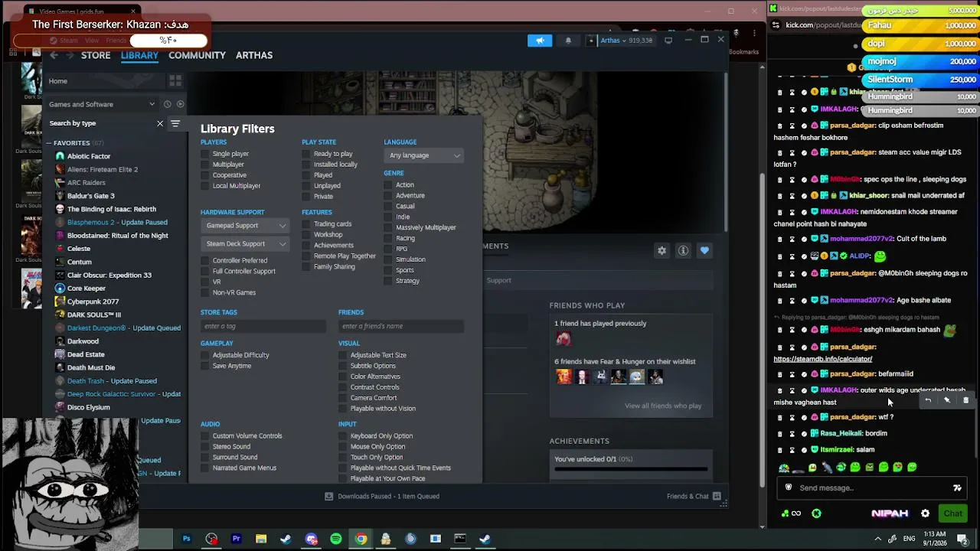The height and width of the screenshot is (551, 980).
Task: Check Installed locally filter
Action: (306, 165)
